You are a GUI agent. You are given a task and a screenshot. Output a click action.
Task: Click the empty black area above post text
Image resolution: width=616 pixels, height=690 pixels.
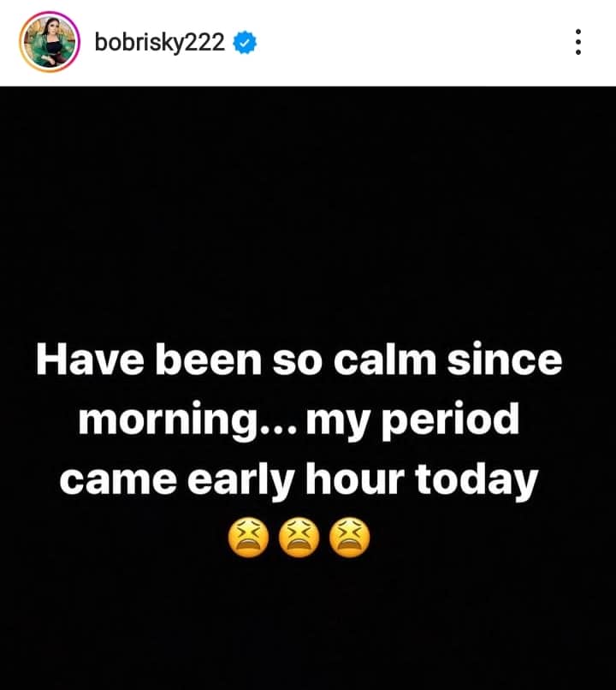tap(308, 211)
